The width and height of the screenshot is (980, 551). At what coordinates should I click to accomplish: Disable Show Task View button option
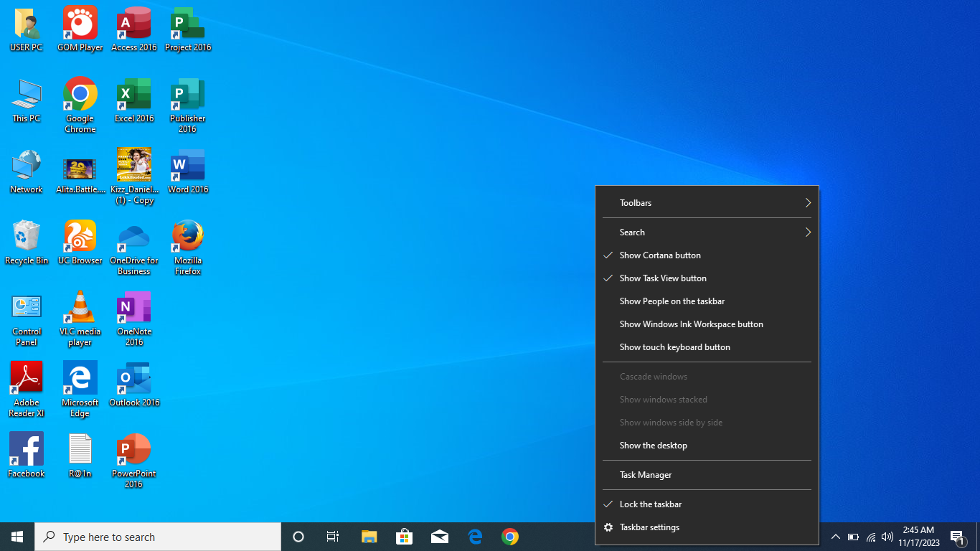pos(663,278)
